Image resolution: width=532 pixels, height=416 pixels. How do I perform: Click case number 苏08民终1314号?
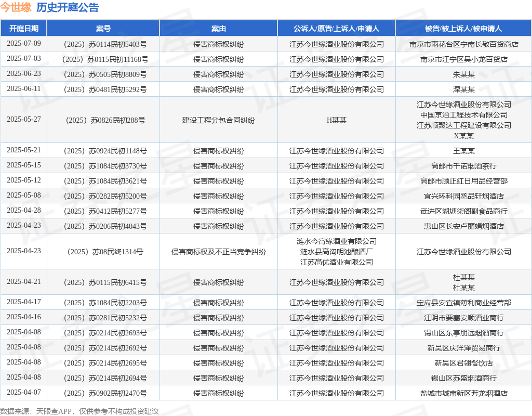(x=105, y=252)
